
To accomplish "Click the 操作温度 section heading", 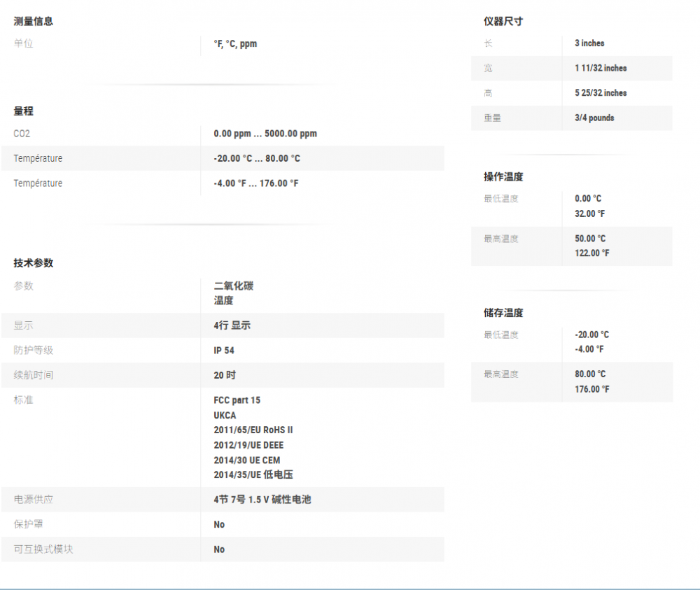I will 503,176.
